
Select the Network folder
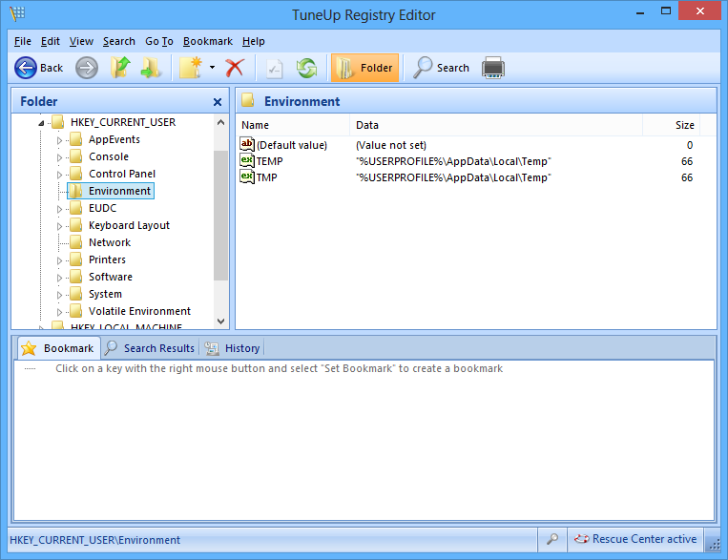click(x=110, y=242)
